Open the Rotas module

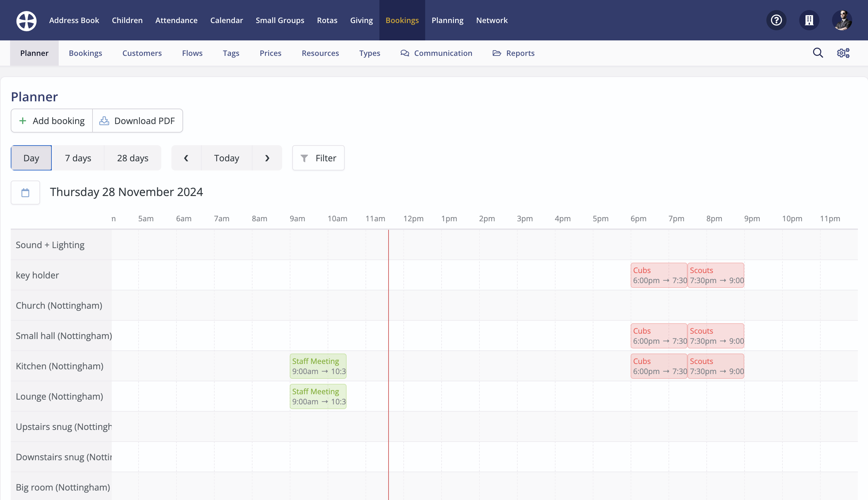[x=327, y=20]
